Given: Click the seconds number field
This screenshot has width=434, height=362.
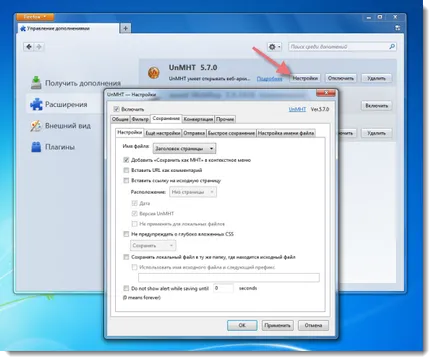Looking at the screenshot, I should click(x=223, y=288).
